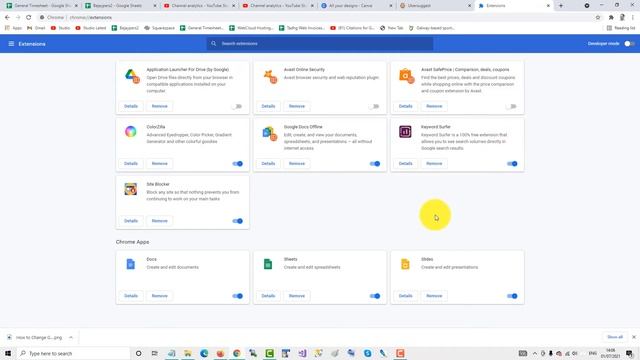The image size is (640, 360).
Task: Disable the ColorZilla extension toggle
Action: pos(238,164)
